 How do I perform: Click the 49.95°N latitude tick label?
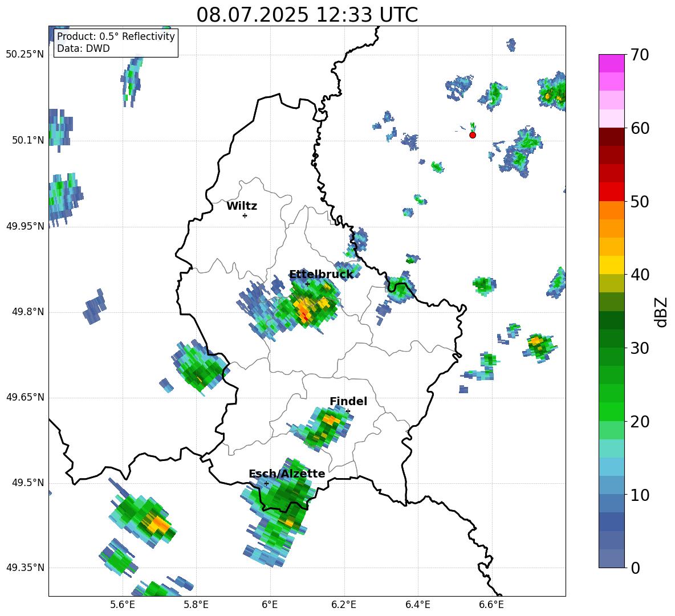(x=25, y=226)
